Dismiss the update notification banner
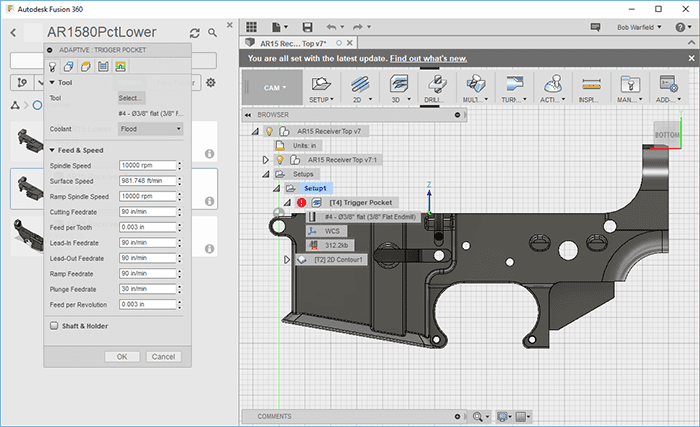The height and width of the screenshot is (427, 700). 692,58
